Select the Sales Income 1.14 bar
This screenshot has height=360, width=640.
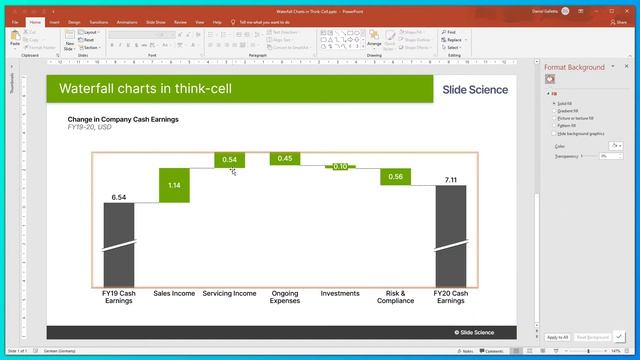pyautogui.click(x=174, y=185)
